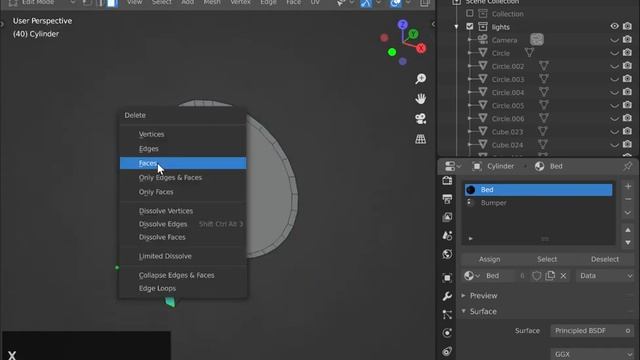Choose Dissolve Vertices option

[x=183, y=211]
